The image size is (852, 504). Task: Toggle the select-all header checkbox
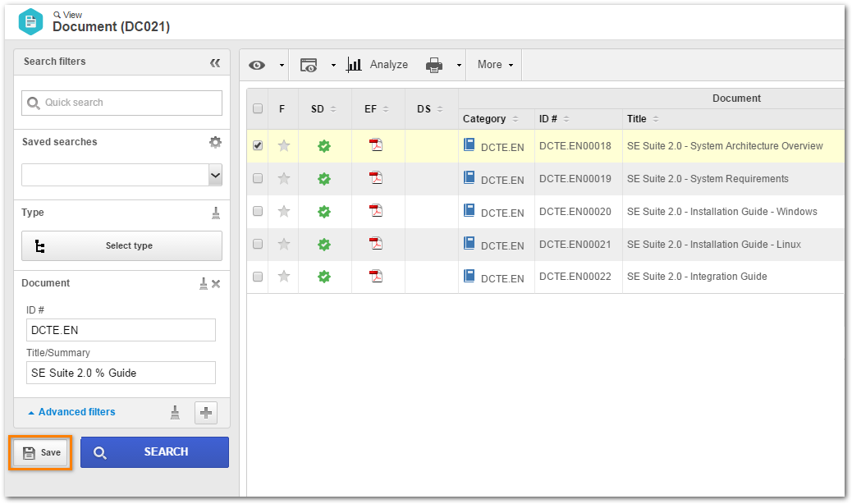click(258, 108)
